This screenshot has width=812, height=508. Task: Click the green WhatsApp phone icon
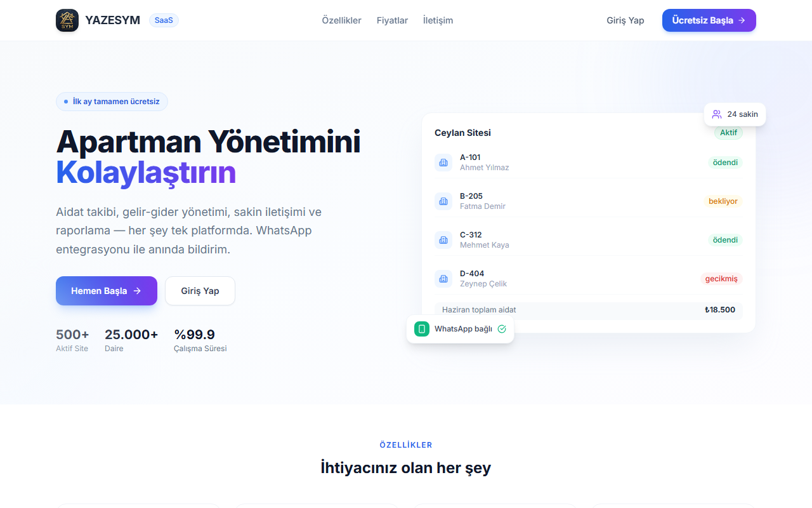[422, 329]
